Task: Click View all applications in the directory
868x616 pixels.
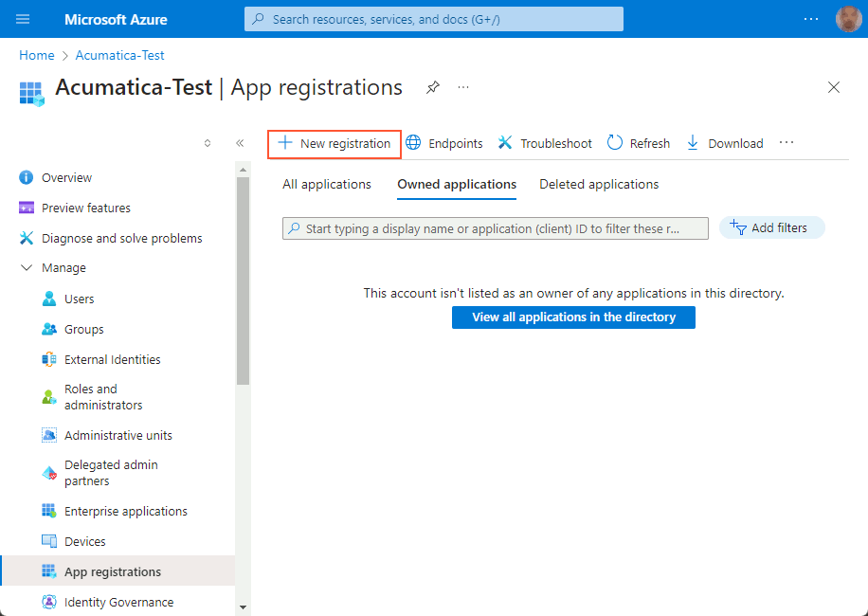Action: pos(573,317)
